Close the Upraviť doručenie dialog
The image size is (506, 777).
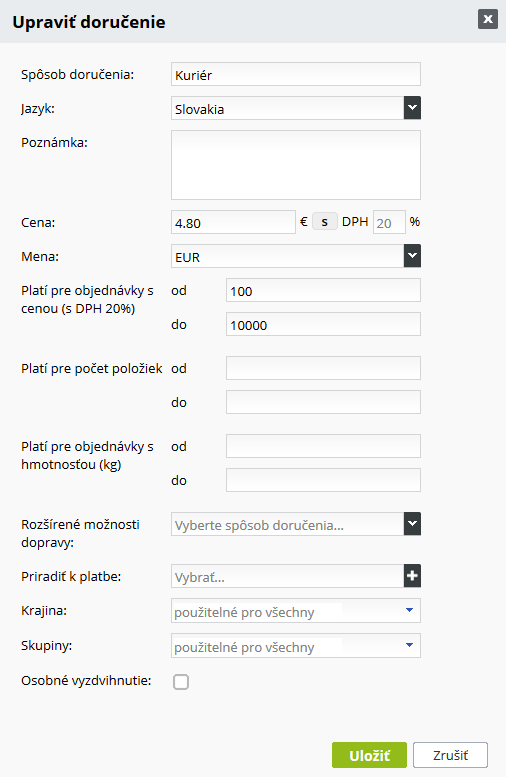(488, 19)
